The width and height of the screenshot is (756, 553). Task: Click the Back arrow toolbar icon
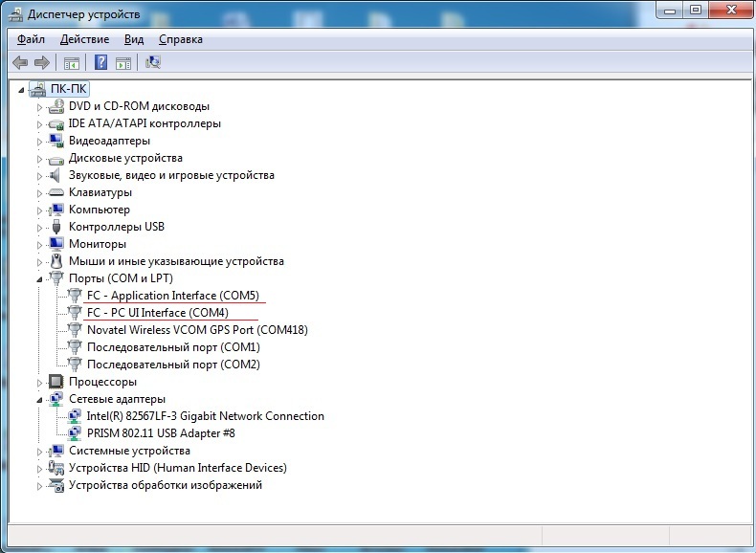(20, 63)
